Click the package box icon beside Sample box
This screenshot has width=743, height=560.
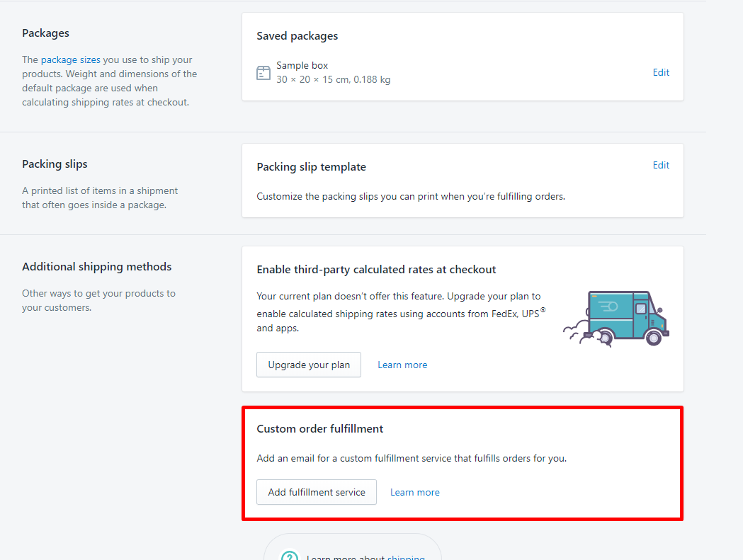coord(263,73)
